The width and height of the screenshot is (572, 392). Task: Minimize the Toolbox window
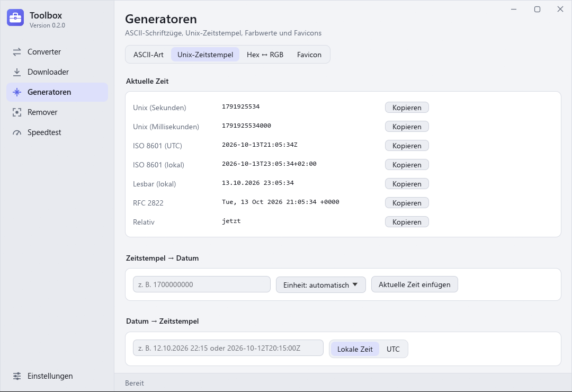coord(514,9)
